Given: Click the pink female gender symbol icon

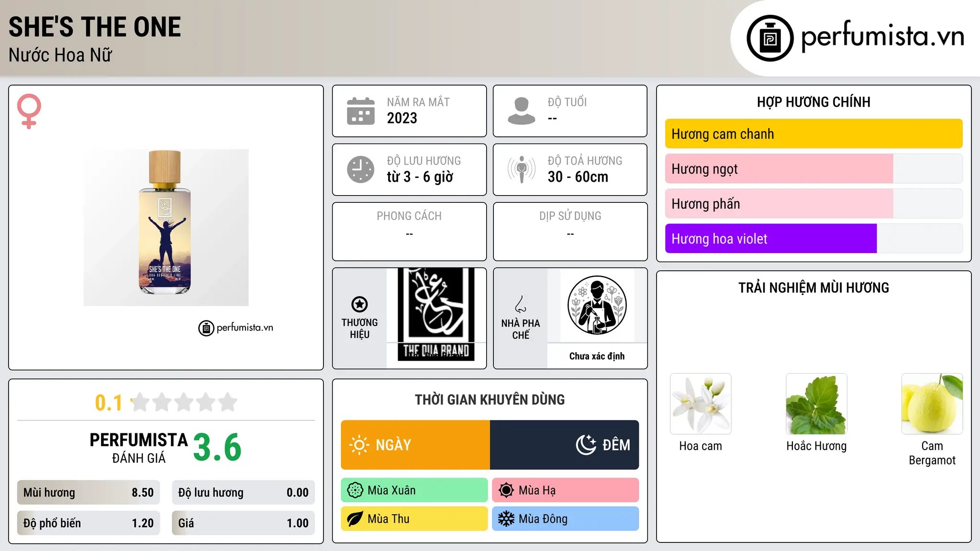Looking at the screenshot, I should point(29,111).
